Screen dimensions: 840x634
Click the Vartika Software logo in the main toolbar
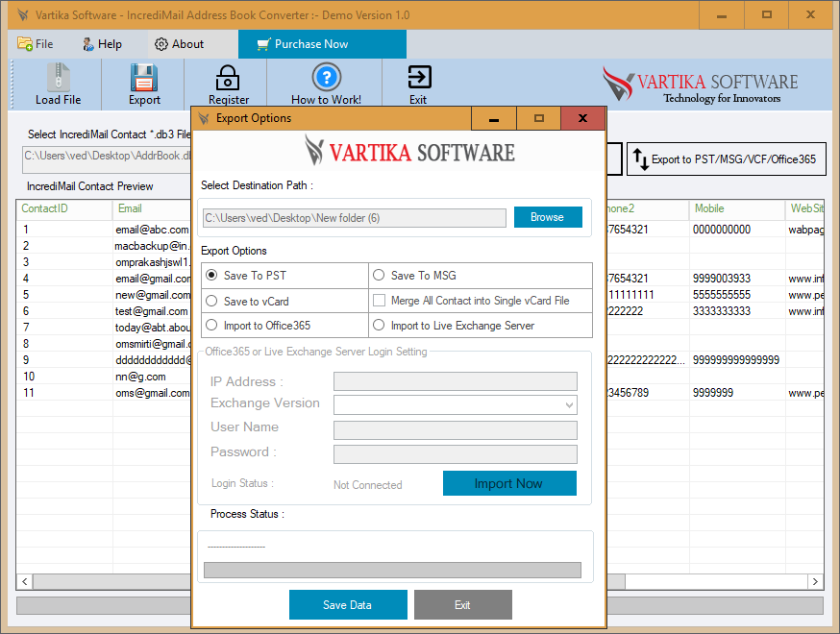coord(700,85)
